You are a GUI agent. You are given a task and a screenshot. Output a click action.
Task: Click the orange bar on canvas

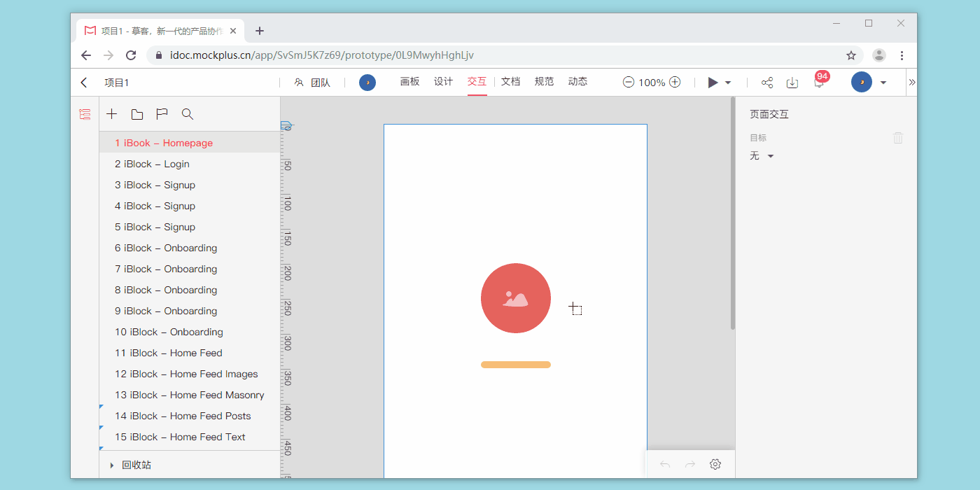(515, 365)
